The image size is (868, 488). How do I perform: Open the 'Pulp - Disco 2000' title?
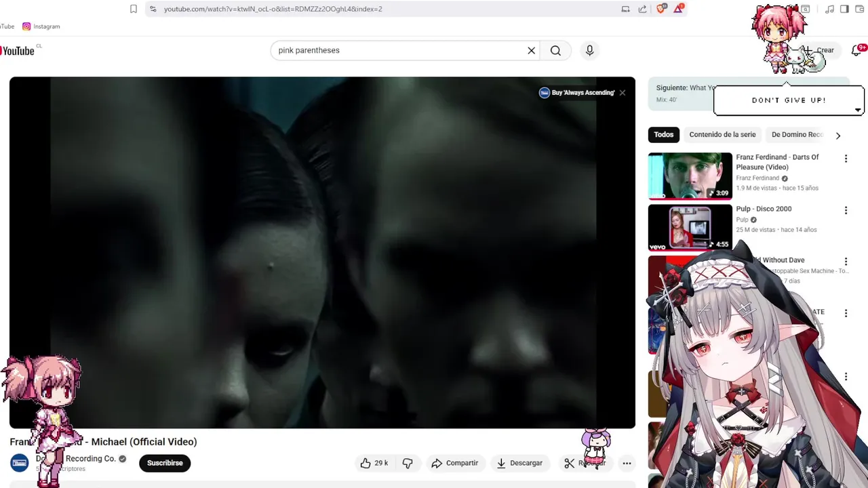(x=764, y=209)
